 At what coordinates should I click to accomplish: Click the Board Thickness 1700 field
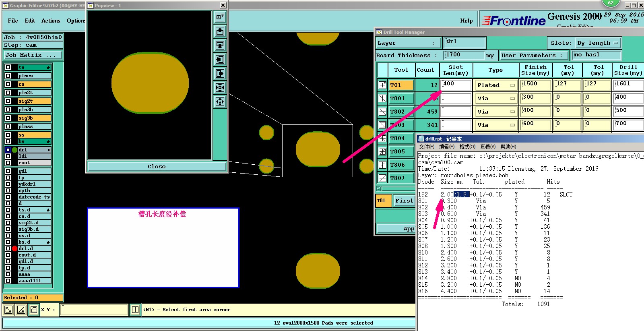pyautogui.click(x=464, y=55)
